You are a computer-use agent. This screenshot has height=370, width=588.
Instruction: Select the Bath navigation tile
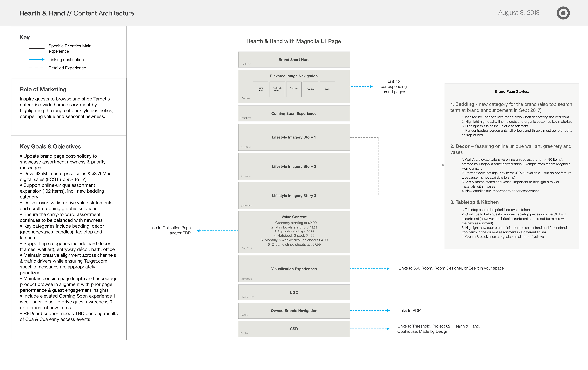pyautogui.click(x=327, y=89)
